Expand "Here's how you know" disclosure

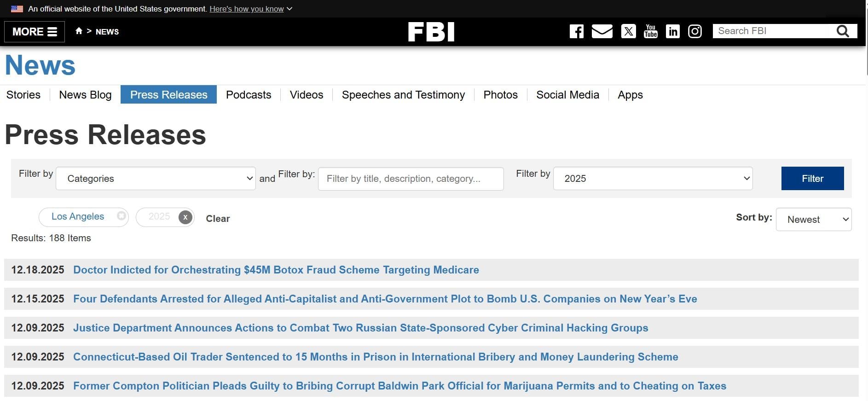[x=251, y=9]
